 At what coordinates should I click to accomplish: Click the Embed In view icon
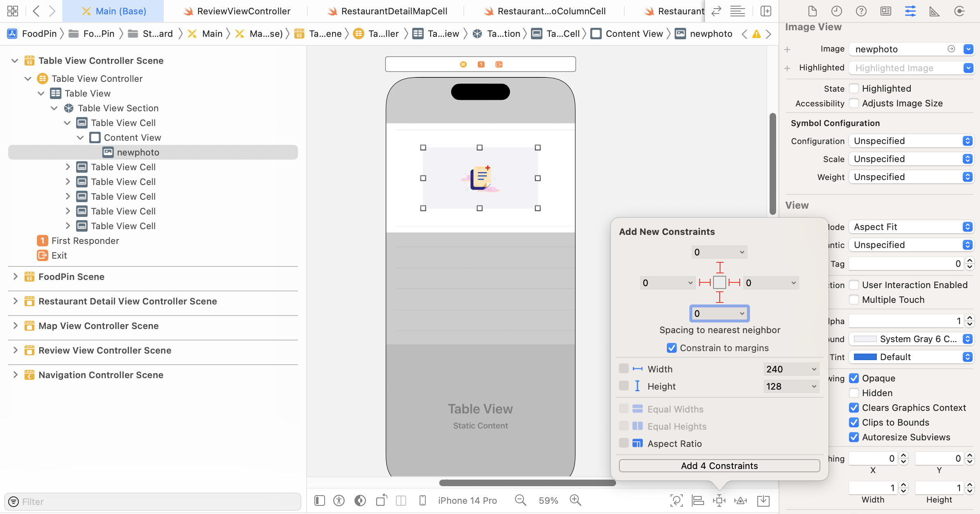tap(763, 500)
